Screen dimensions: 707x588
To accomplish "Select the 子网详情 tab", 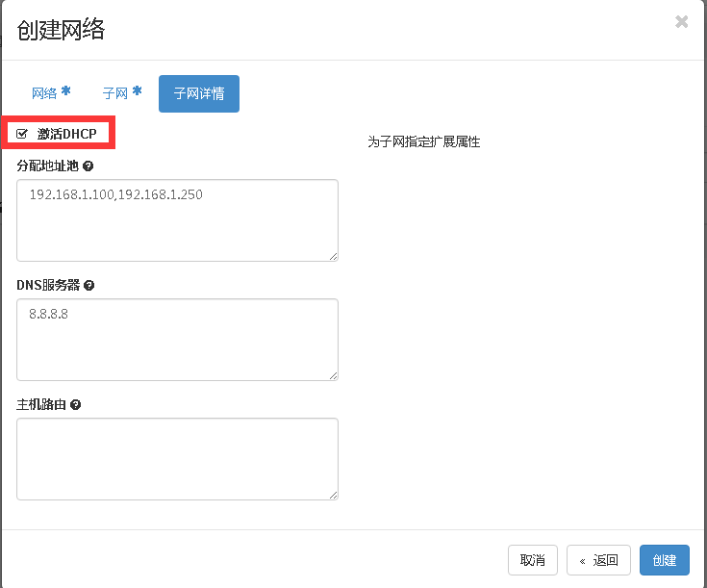I will (199, 93).
